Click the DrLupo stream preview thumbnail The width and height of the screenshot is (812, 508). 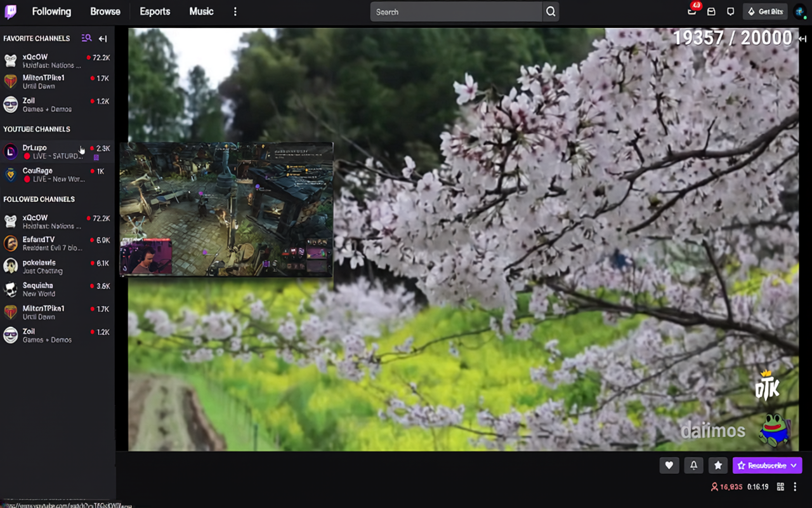click(x=226, y=209)
